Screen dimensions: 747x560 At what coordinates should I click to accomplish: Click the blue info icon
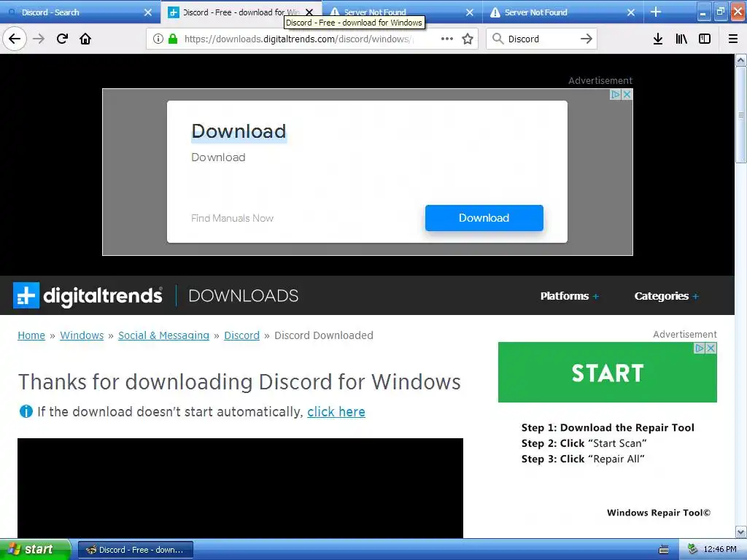coord(26,411)
